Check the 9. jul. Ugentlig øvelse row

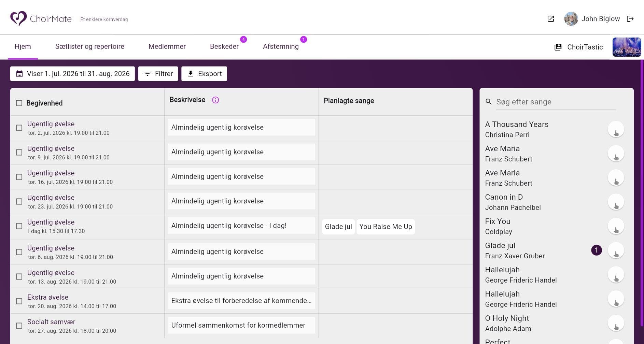coord(19,153)
